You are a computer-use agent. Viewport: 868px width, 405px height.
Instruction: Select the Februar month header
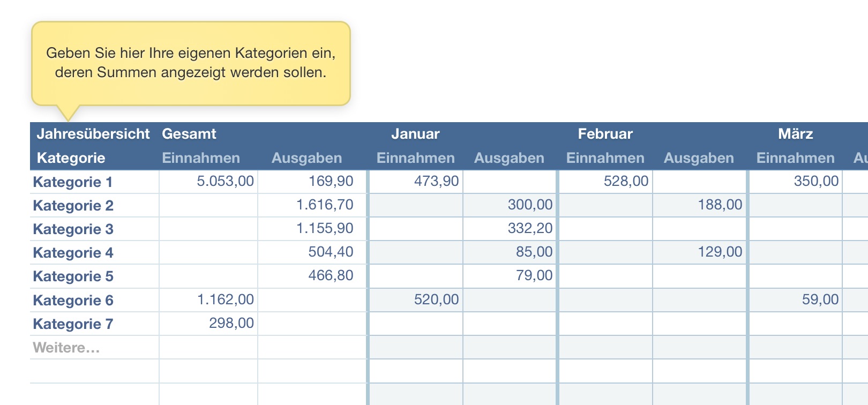pyautogui.click(x=605, y=134)
